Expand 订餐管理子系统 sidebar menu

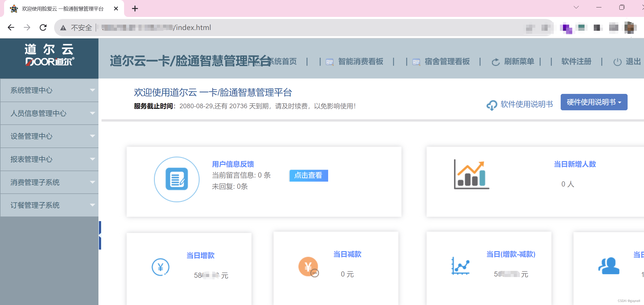pos(49,205)
